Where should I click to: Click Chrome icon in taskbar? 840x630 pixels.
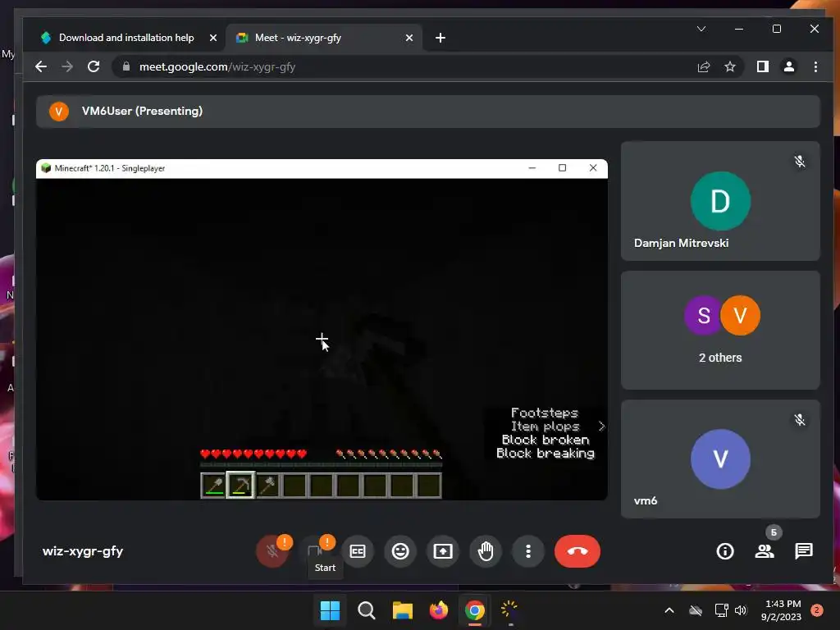[x=475, y=610]
